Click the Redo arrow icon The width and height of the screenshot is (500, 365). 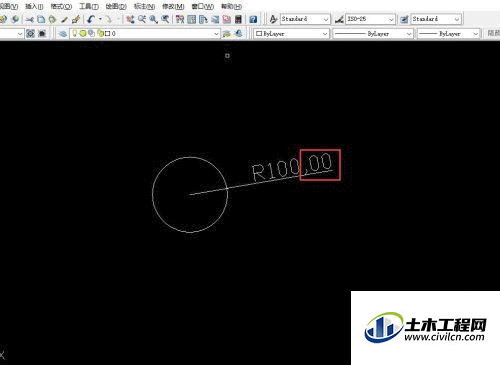tap(108, 19)
